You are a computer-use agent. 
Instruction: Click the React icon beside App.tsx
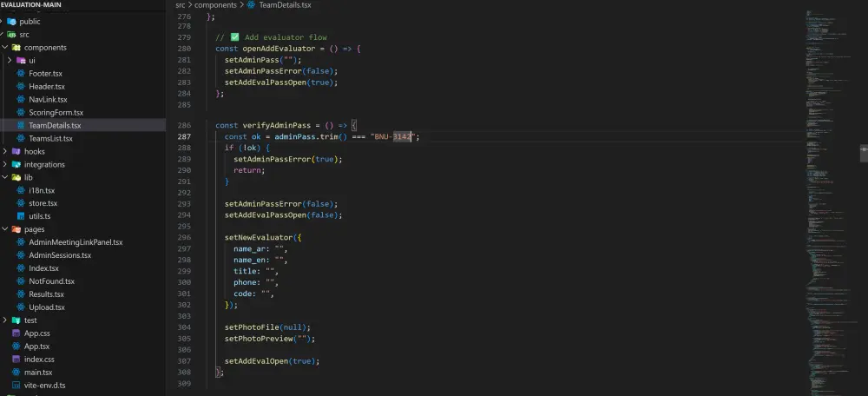click(16, 346)
